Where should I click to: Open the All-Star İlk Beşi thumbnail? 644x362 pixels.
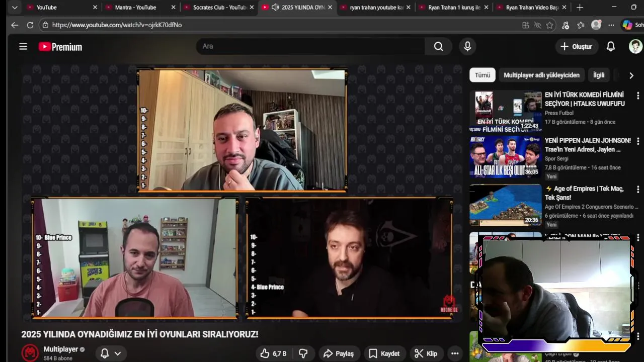tap(506, 157)
